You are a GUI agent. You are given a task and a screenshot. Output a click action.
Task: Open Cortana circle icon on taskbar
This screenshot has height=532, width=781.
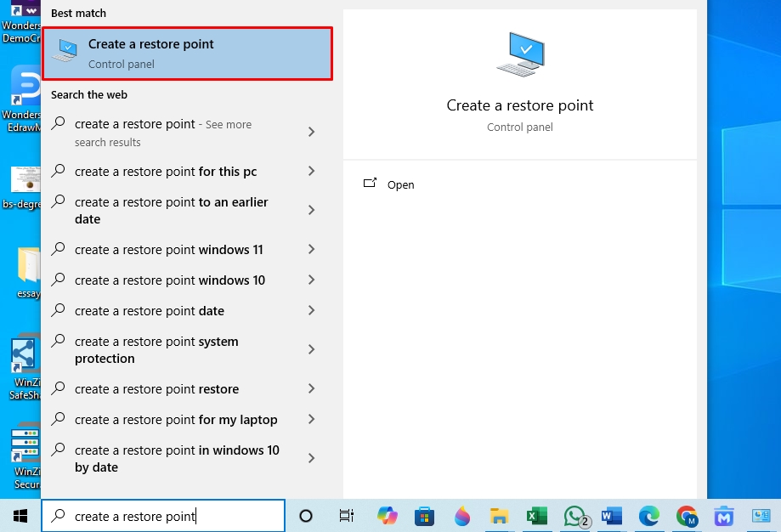point(306,516)
